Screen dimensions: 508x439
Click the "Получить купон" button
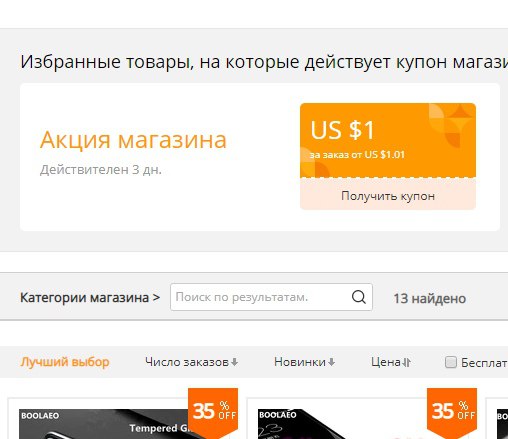(388, 196)
